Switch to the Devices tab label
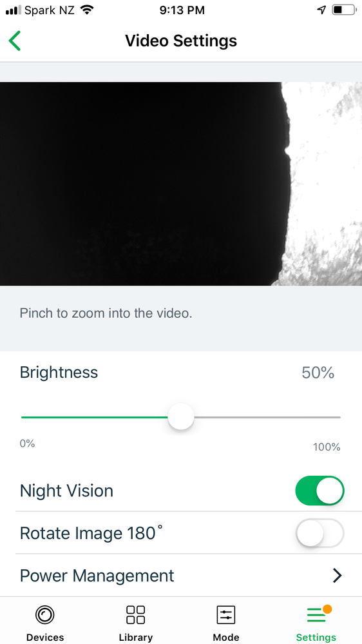 pyautogui.click(x=45, y=637)
